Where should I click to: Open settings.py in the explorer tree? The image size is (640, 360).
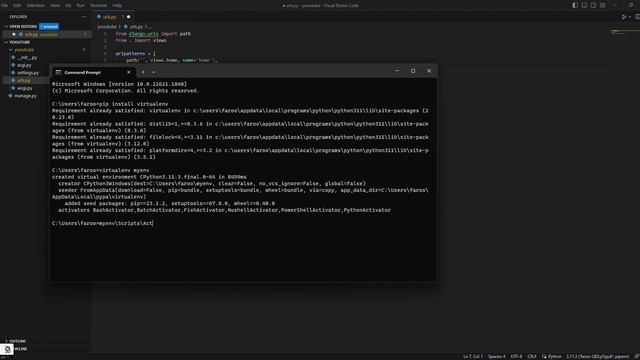pos(28,73)
